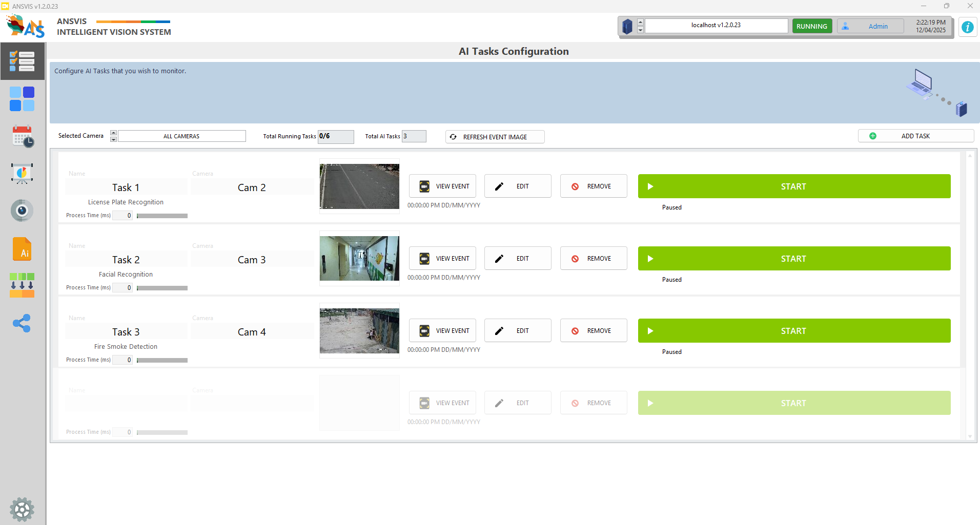980x525 pixels.
Task: Open the Admin user menu
Action: click(870, 26)
